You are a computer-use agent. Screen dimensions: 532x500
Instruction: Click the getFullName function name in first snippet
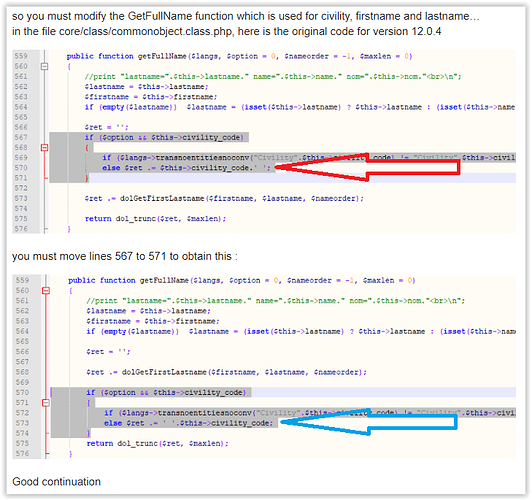click(x=162, y=56)
